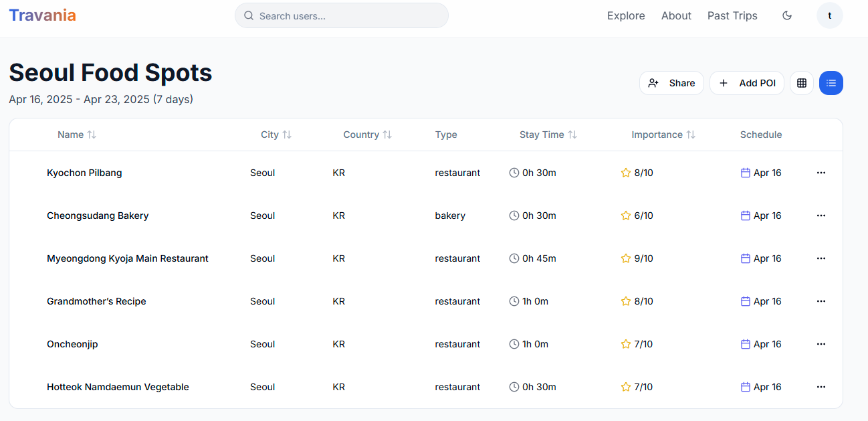
Task: Open the Explore page
Action: tap(626, 16)
